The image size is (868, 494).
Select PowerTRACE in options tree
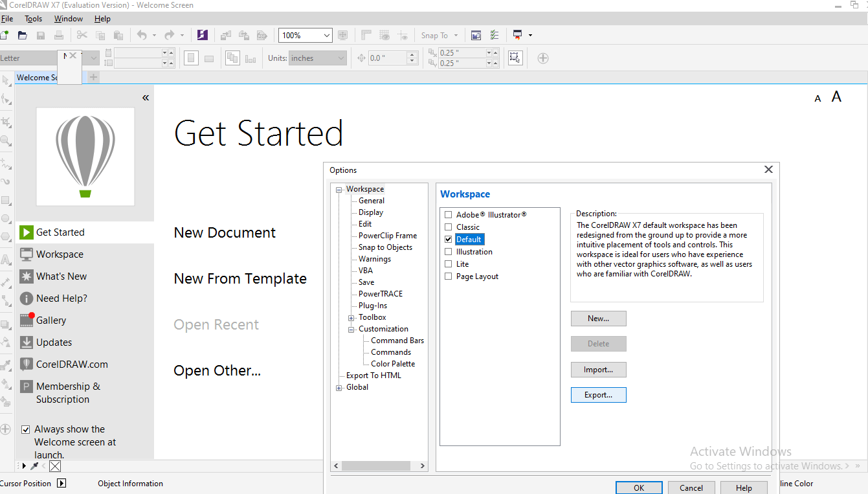(381, 294)
